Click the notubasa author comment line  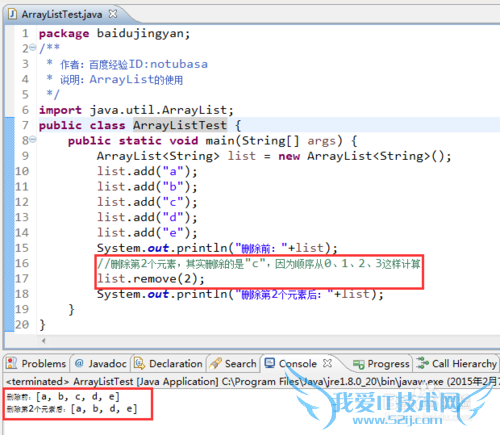[127, 64]
